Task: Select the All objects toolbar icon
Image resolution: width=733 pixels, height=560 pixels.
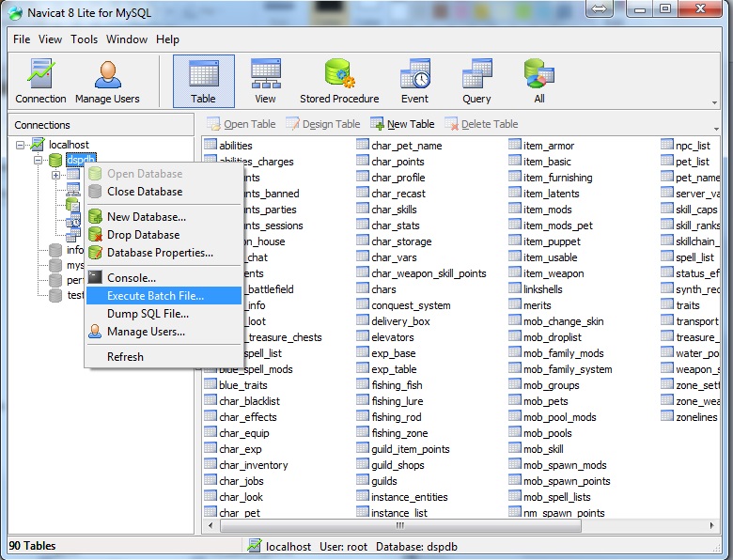Action: (x=538, y=81)
